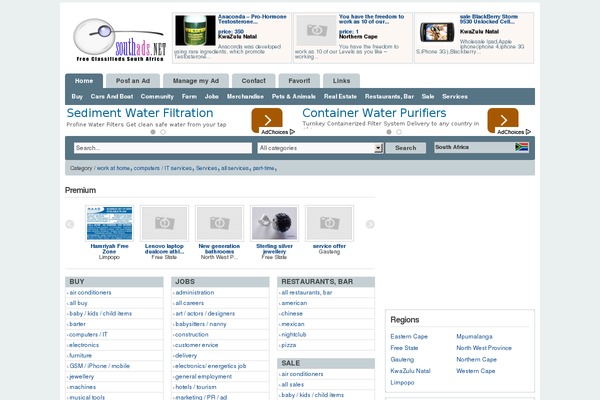600x400 pixels.
Task: Open the Jobs menu item
Action: click(212, 96)
